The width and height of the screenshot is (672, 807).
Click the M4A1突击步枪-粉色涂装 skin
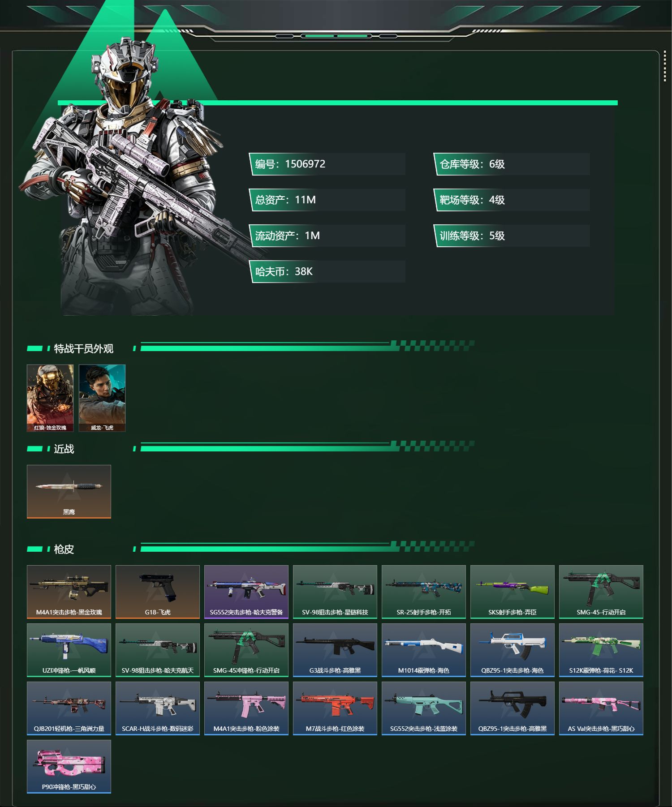[x=246, y=708]
